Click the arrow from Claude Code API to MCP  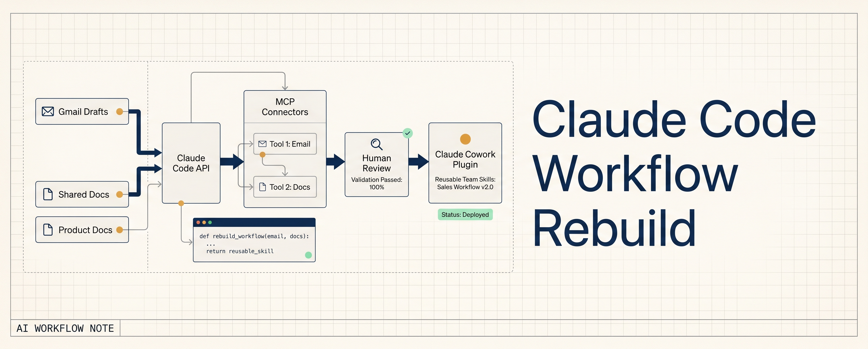[232, 161]
